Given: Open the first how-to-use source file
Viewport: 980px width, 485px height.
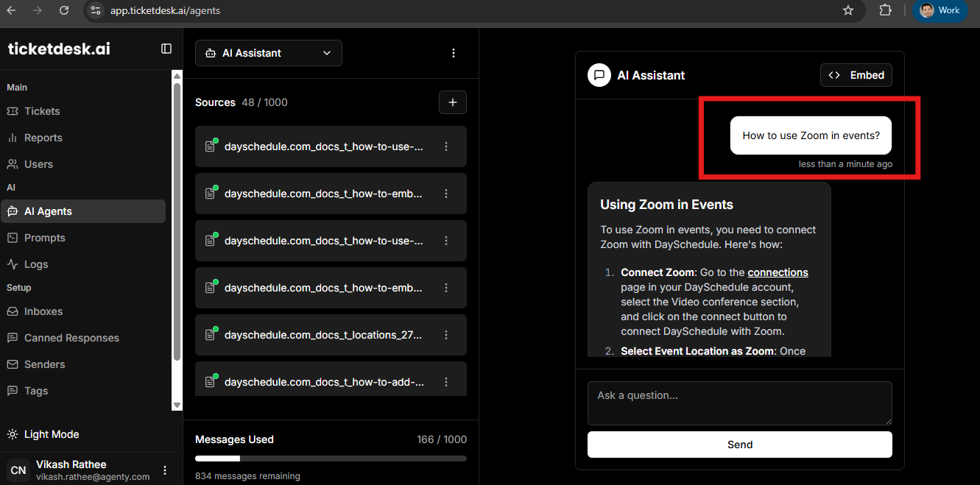Looking at the screenshot, I should 331,146.
